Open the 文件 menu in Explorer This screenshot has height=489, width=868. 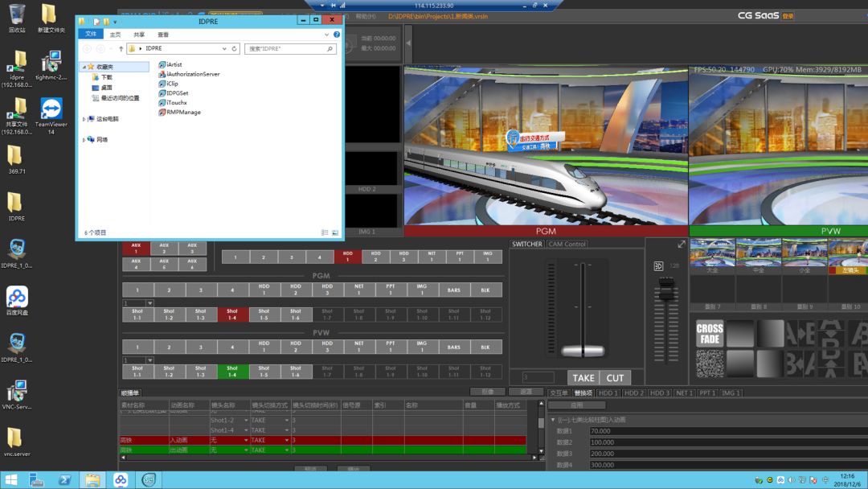(x=91, y=35)
